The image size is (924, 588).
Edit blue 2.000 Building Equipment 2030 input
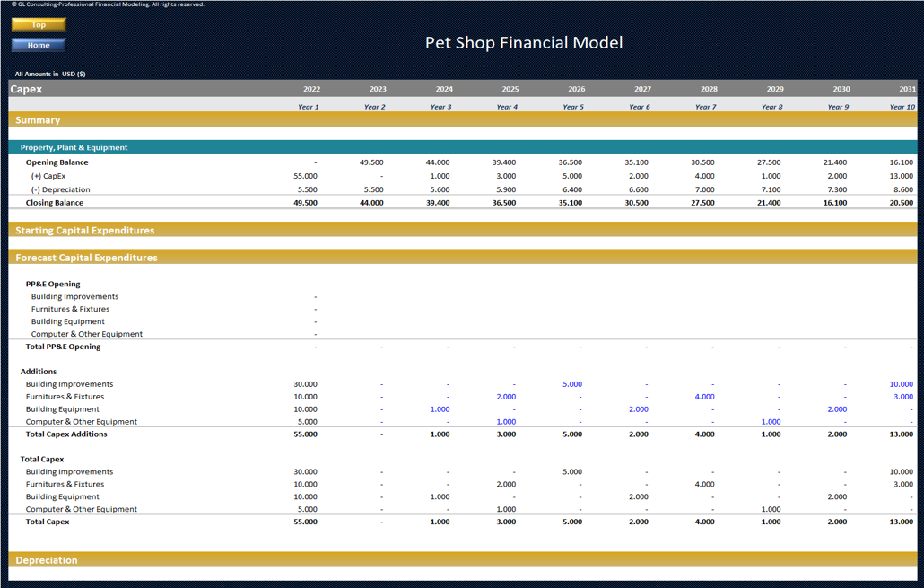pos(837,408)
